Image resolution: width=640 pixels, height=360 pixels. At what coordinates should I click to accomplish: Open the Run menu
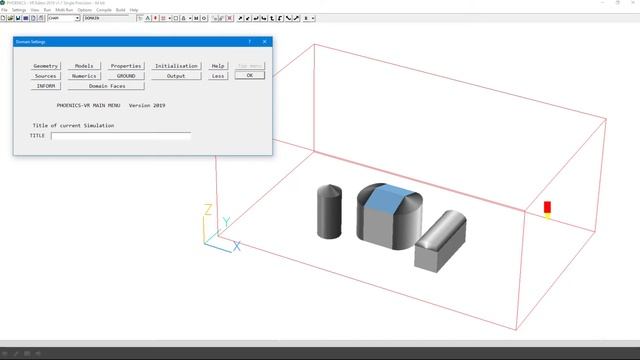[x=47, y=10]
